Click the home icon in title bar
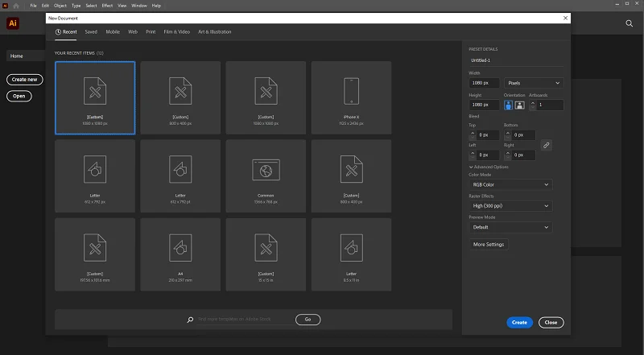Viewport: 644px width, 355px height. (x=16, y=6)
